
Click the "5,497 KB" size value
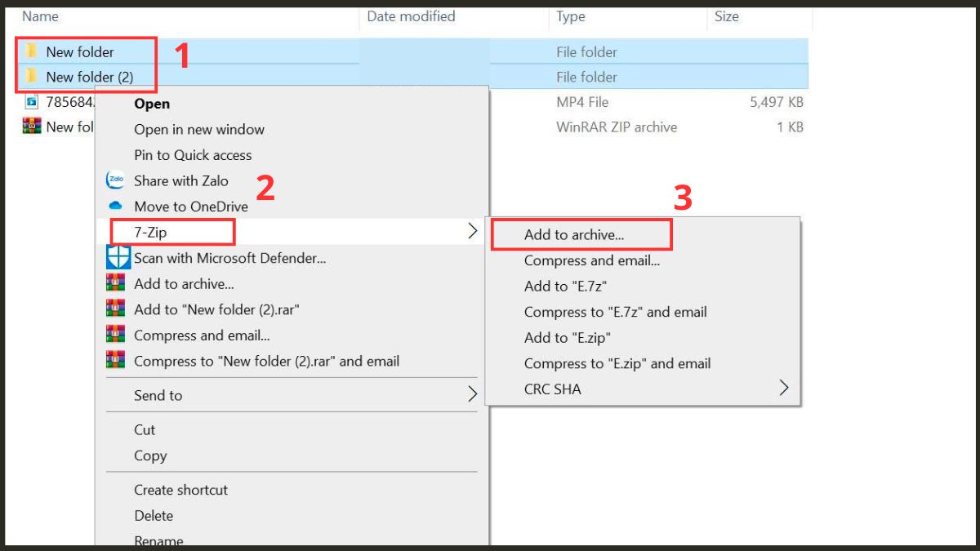[x=777, y=102]
